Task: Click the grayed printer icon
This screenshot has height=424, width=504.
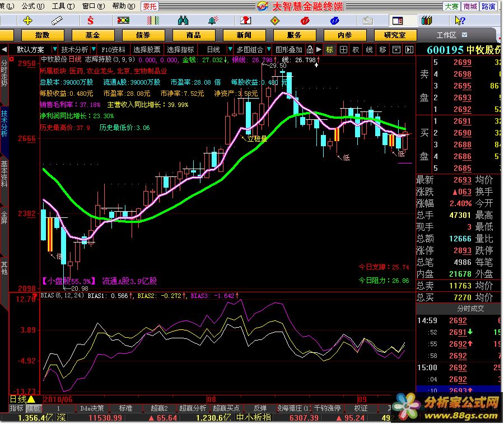Action: coord(368,21)
